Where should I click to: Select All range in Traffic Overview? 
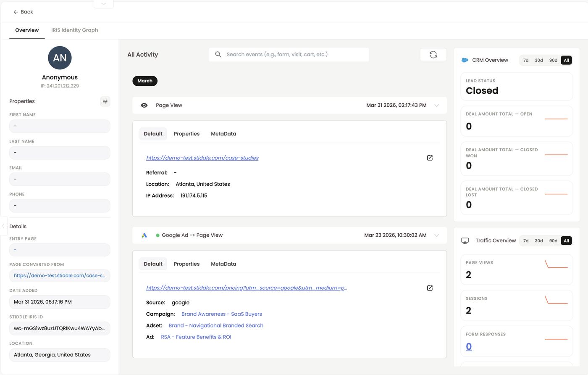point(566,241)
